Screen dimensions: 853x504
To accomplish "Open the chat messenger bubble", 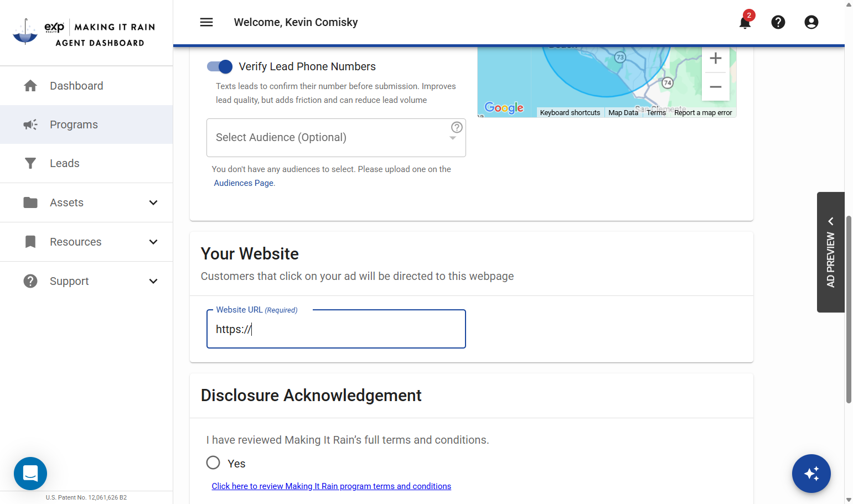I will pos(30,474).
